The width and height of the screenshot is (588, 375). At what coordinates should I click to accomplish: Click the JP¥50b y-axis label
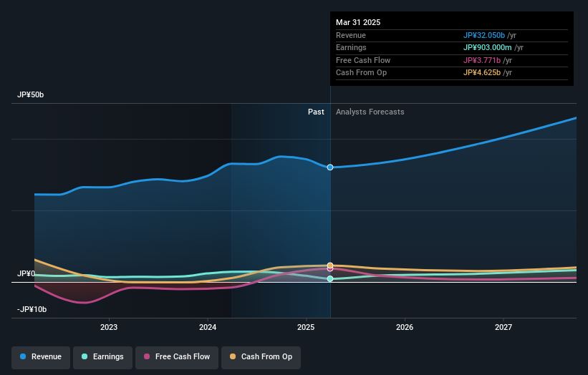tap(30, 94)
